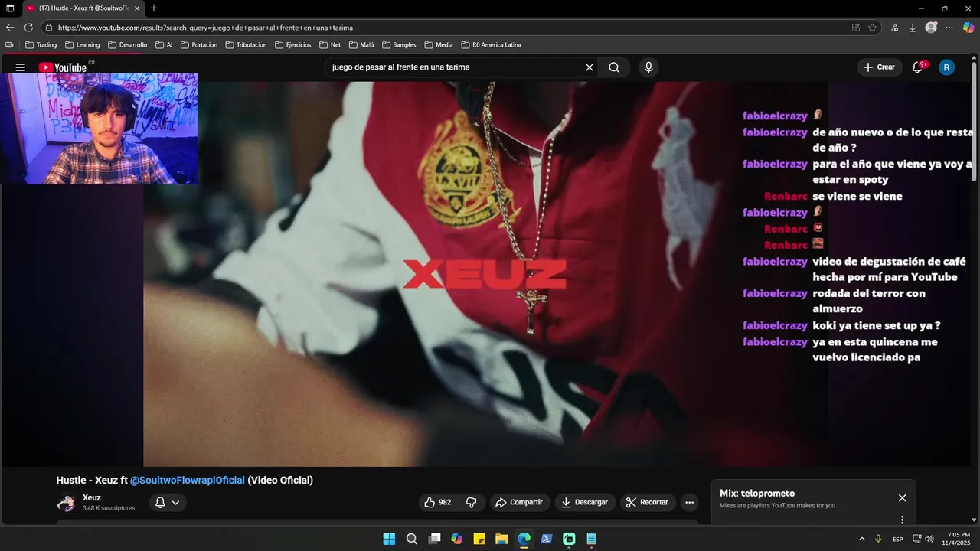Screen dimensions: 980x551
Task: Open Edge settings and more menu
Action: click(x=949, y=28)
